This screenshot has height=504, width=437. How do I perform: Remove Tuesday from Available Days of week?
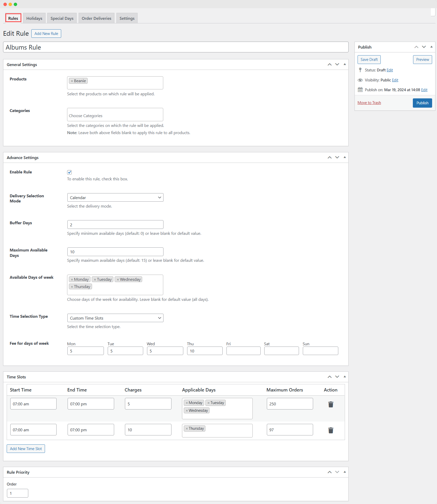click(x=95, y=279)
